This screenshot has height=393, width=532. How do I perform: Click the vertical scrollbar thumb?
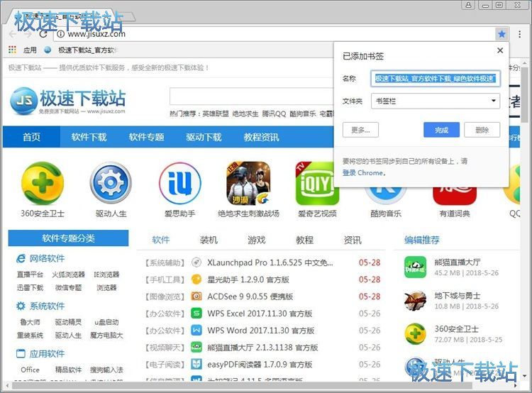tap(524, 94)
